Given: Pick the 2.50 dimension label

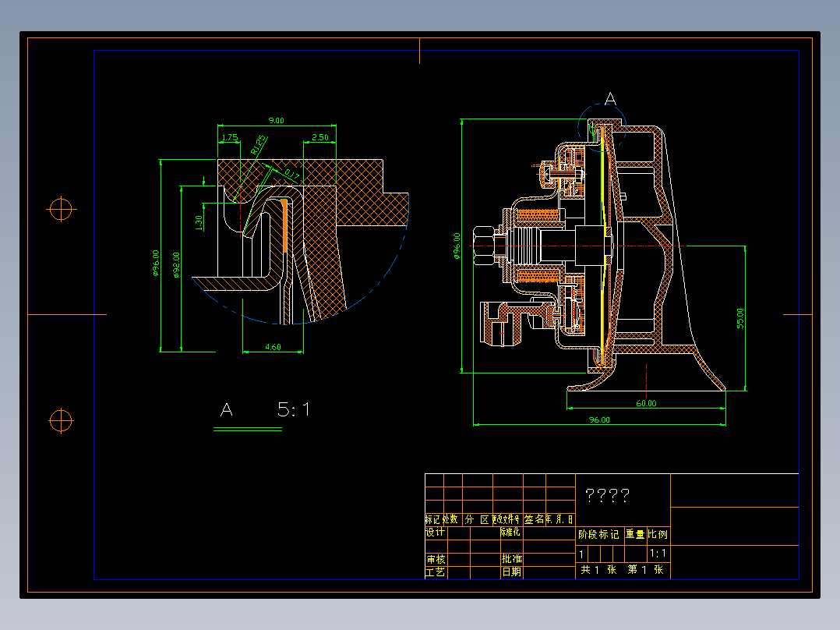Looking at the screenshot, I should pyautogui.click(x=319, y=138).
